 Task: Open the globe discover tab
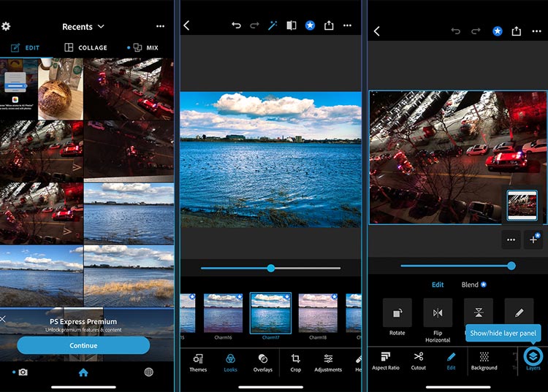click(148, 372)
